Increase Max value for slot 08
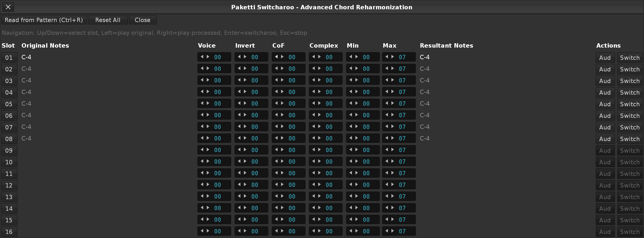 coord(393,138)
